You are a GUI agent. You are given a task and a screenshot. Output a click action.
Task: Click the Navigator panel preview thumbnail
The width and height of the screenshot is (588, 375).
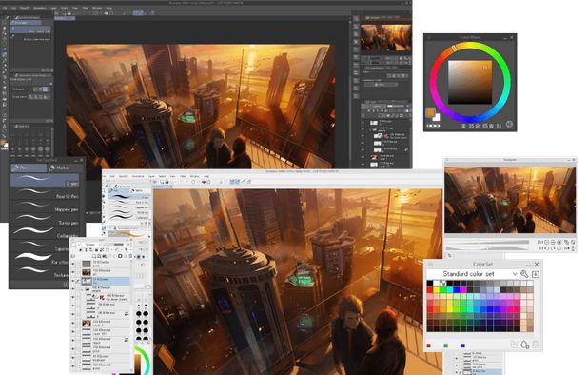click(x=510, y=200)
